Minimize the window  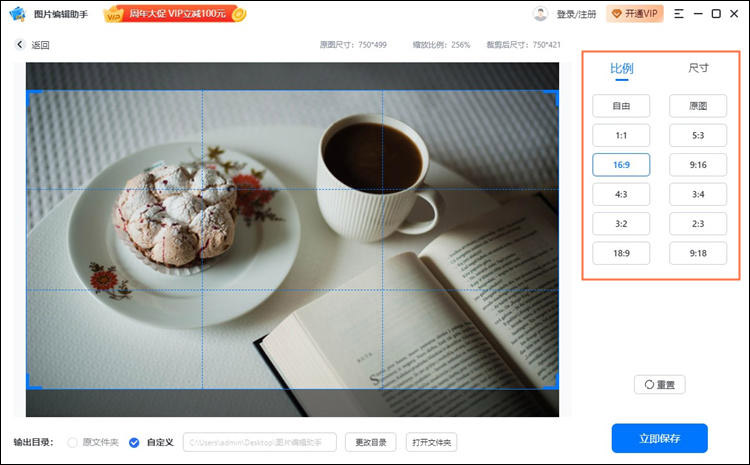tap(698, 13)
